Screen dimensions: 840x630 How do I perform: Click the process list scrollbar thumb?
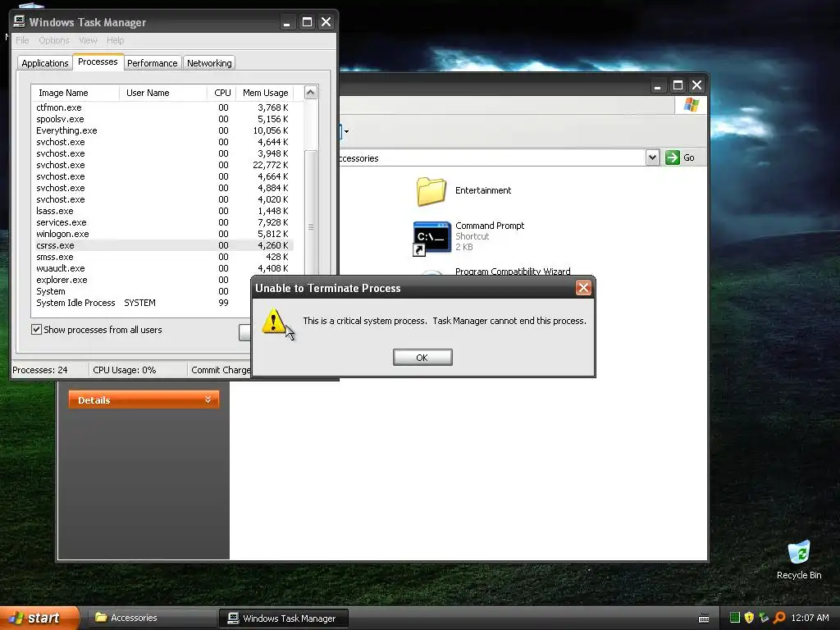tap(311, 226)
